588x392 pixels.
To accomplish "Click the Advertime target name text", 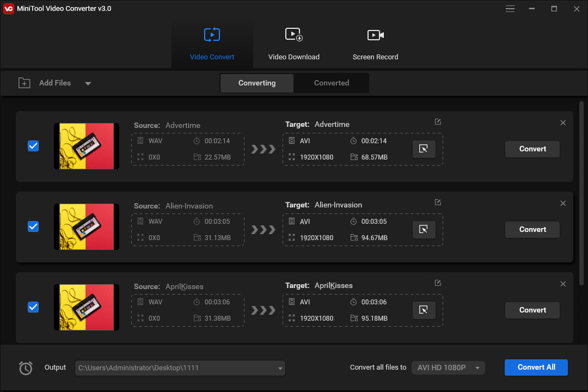I will click(332, 124).
